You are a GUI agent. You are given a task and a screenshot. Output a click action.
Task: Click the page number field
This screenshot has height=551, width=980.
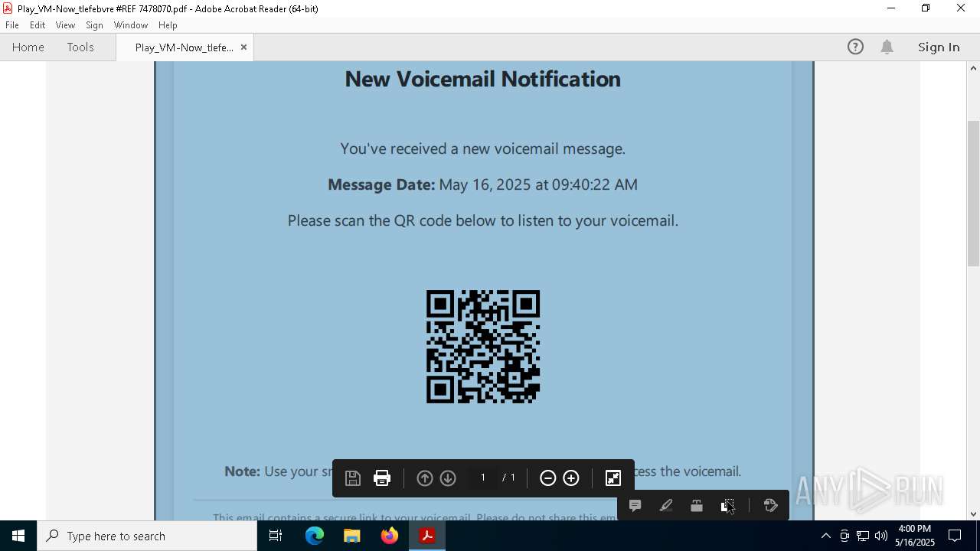[x=483, y=478]
